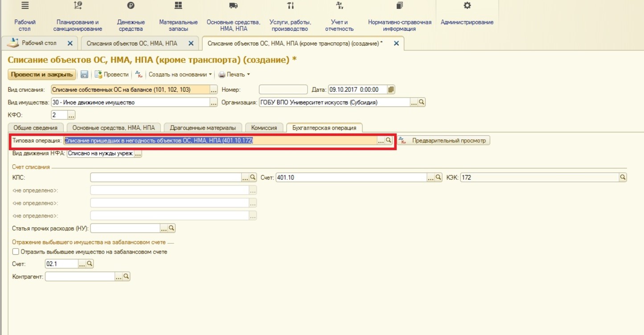
Task: Click the КЭК field containing 172
Action: 540,177
